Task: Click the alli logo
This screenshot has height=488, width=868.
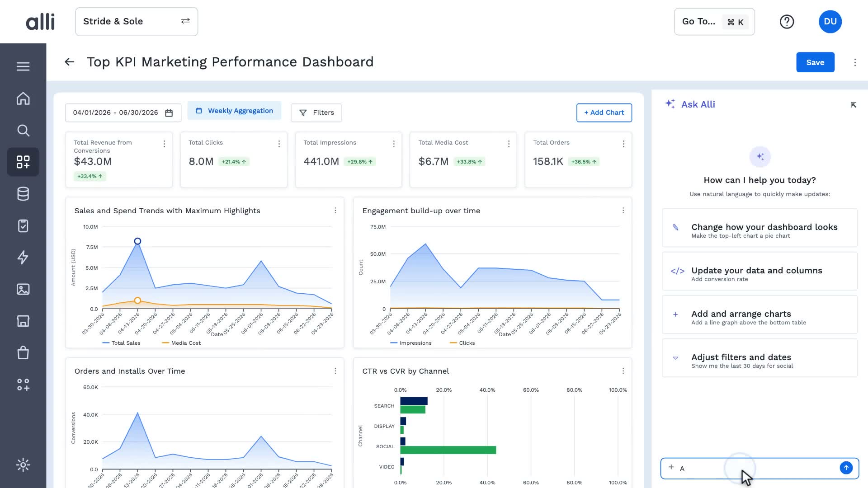Action: pos(40,22)
